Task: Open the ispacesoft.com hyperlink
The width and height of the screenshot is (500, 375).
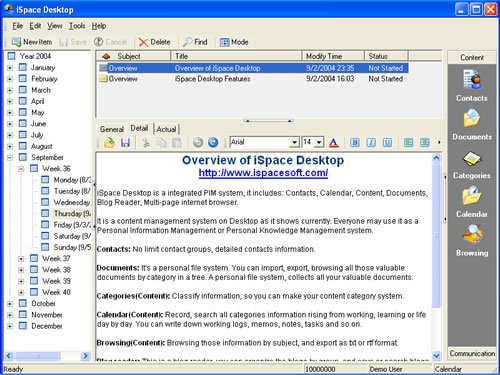Action: point(263,173)
